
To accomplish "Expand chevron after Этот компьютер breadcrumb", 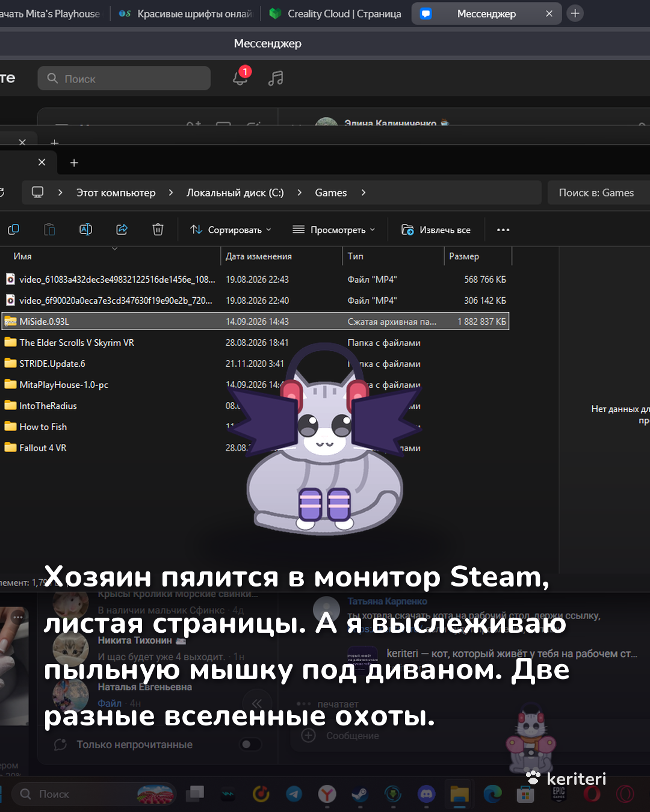I will 171,192.
